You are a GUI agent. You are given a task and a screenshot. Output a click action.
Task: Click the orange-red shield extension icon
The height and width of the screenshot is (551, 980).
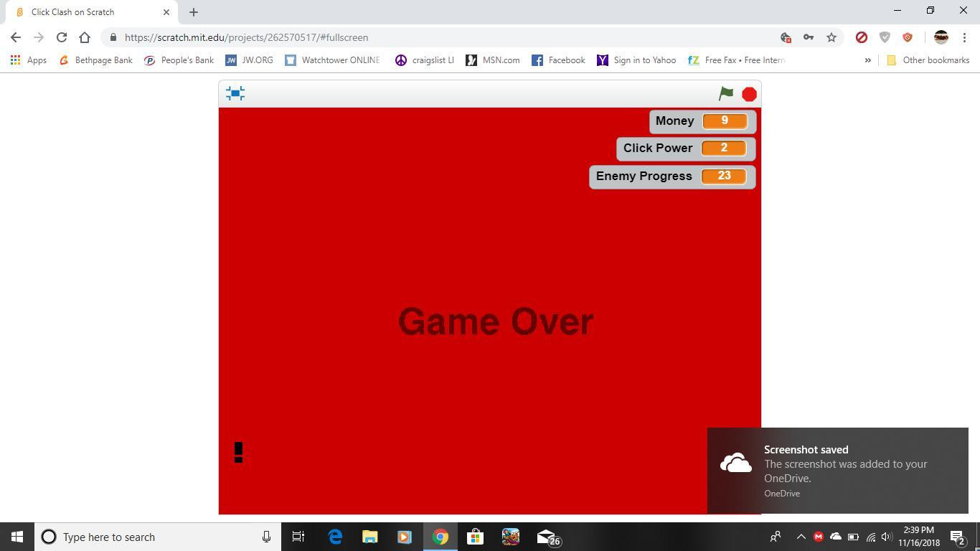tap(908, 37)
